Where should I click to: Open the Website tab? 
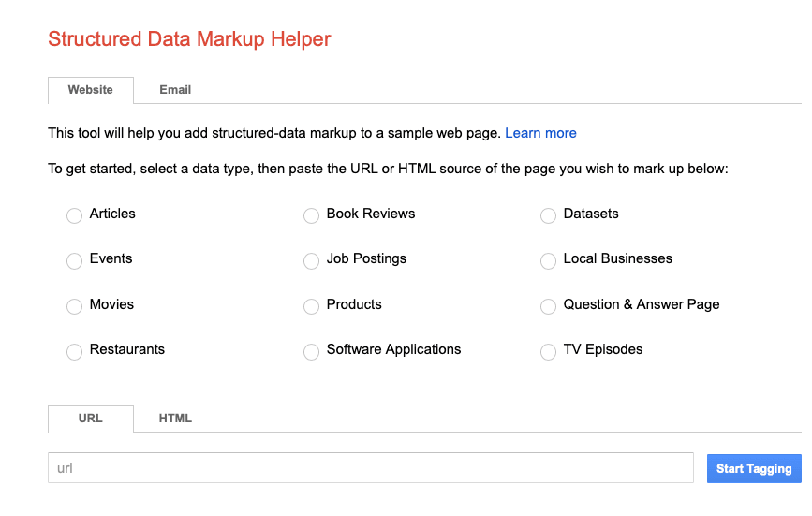click(91, 90)
